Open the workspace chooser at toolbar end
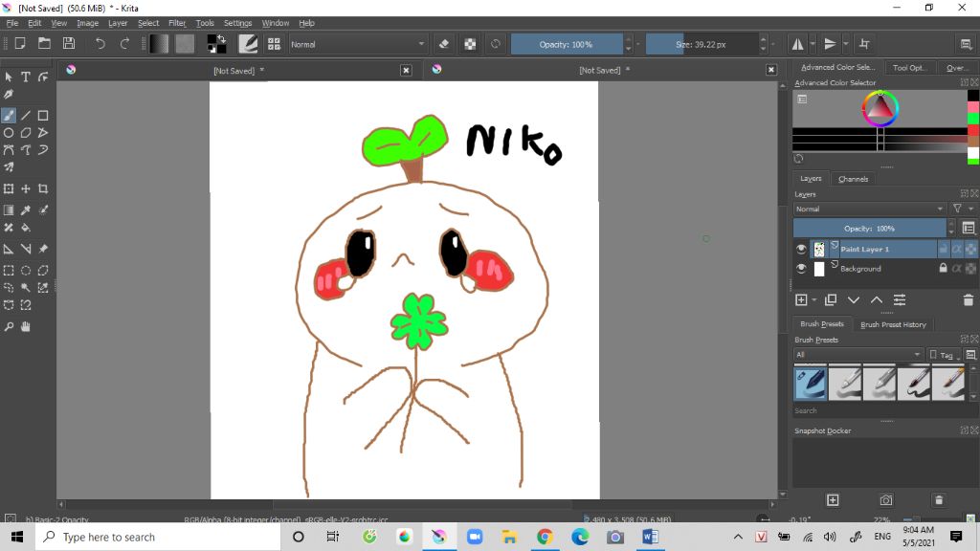 coord(966,44)
